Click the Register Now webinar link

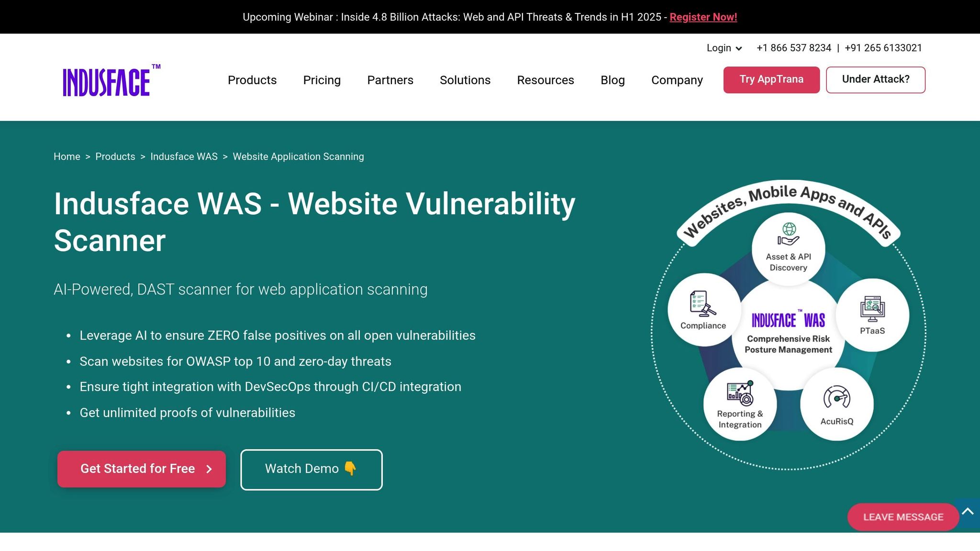pos(703,17)
